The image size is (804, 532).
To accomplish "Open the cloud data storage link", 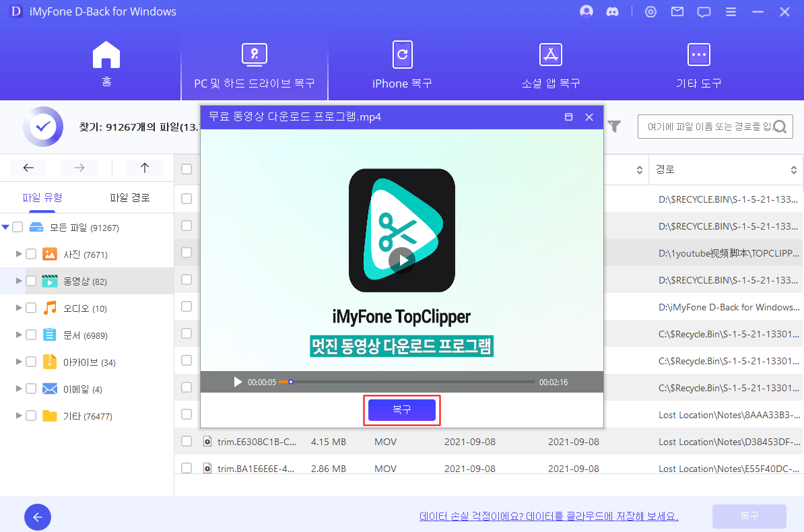I will pos(549,516).
